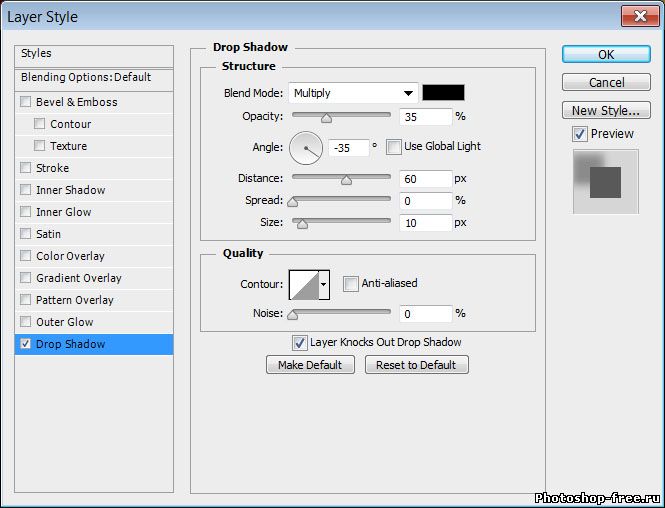Viewport: 665px width, 508px height.
Task: Click the layer style preview thumbnail
Action: pos(605,181)
